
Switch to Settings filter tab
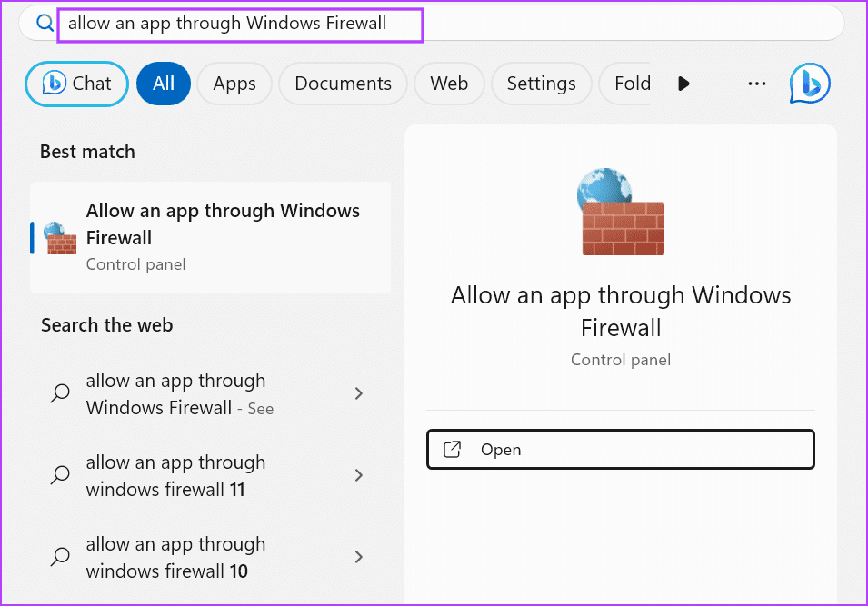[x=542, y=84]
